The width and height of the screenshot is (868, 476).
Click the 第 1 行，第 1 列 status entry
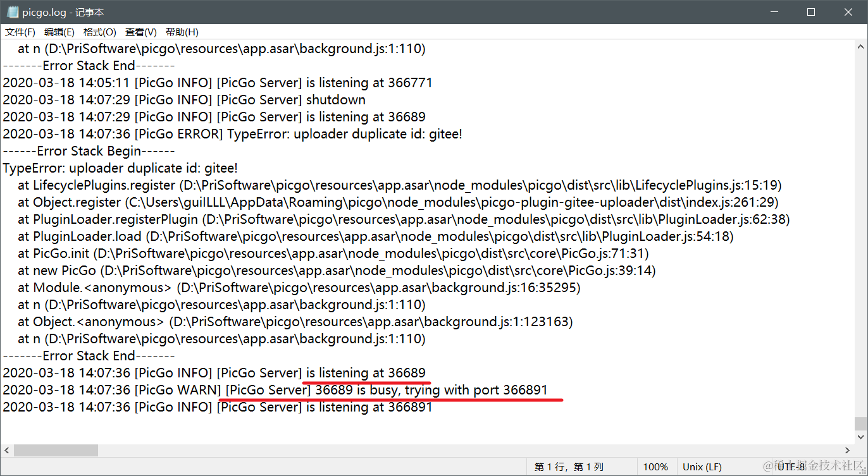tap(569, 467)
